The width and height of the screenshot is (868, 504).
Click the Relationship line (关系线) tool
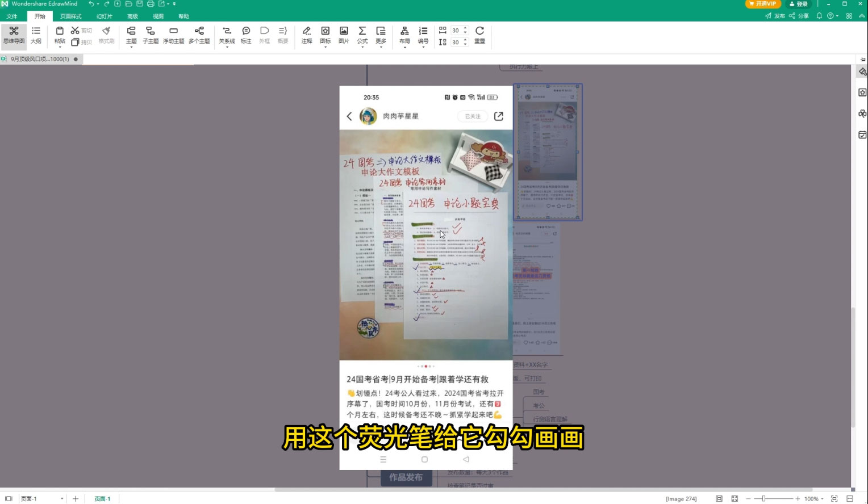pos(226,36)
